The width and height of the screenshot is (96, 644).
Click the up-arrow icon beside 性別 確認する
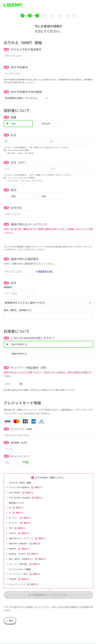(15, 528)
